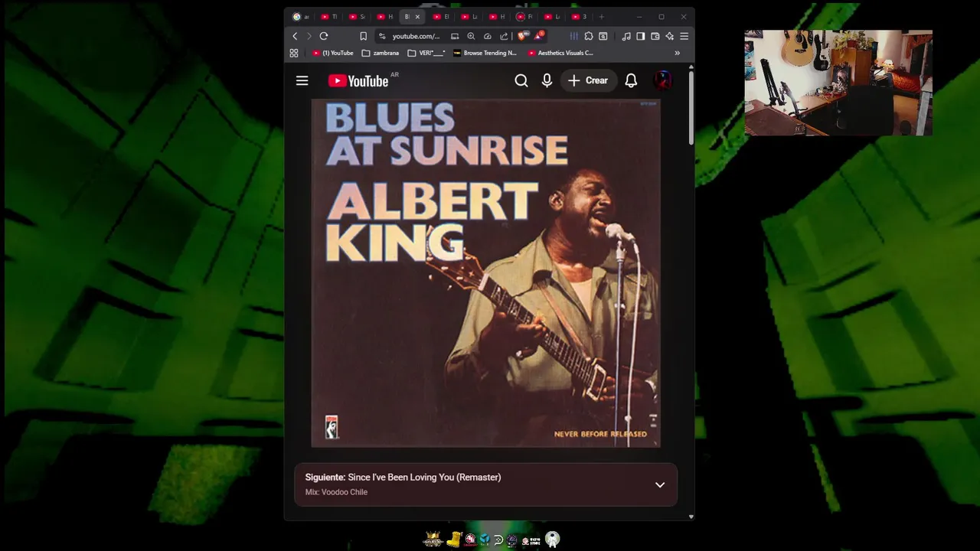This screenshot has width=980, height=551.
Task: Go back with the browser back arrow
Action: [295, 36]
